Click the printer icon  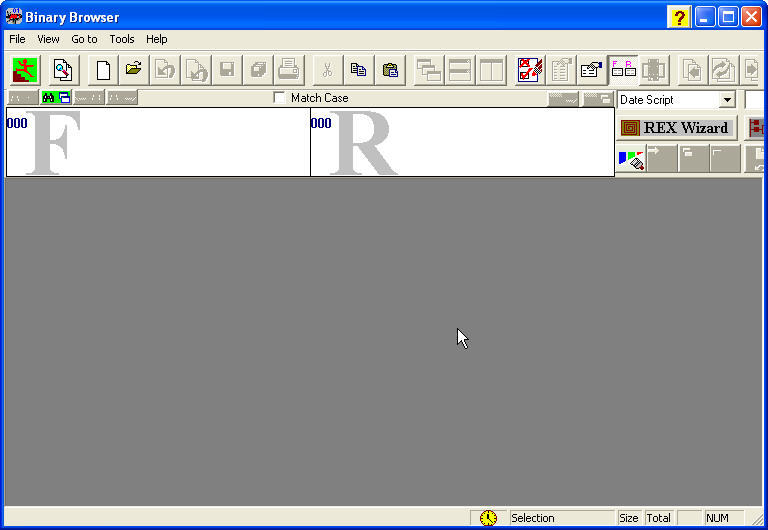tap(289, 71)
